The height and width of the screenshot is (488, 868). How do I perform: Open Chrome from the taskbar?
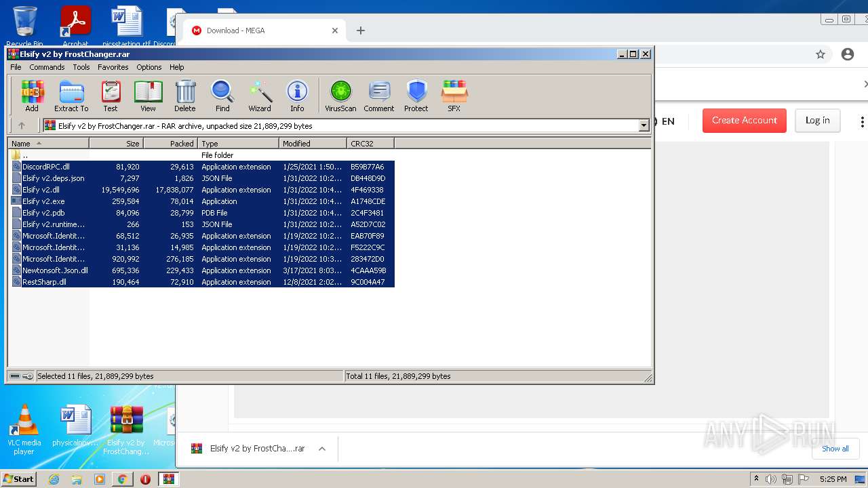tap(122, 479)
